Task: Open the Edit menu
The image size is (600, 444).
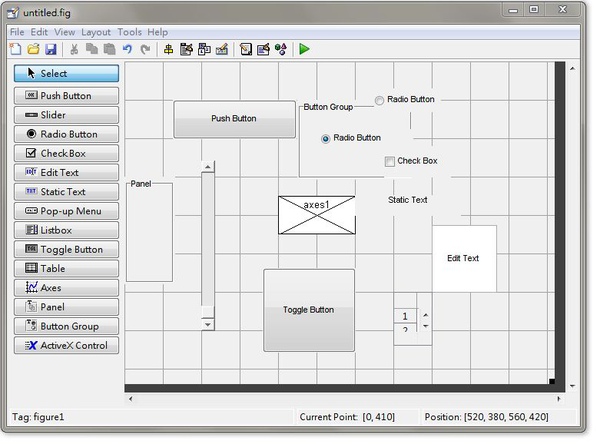Action: (x=39, y=32)
